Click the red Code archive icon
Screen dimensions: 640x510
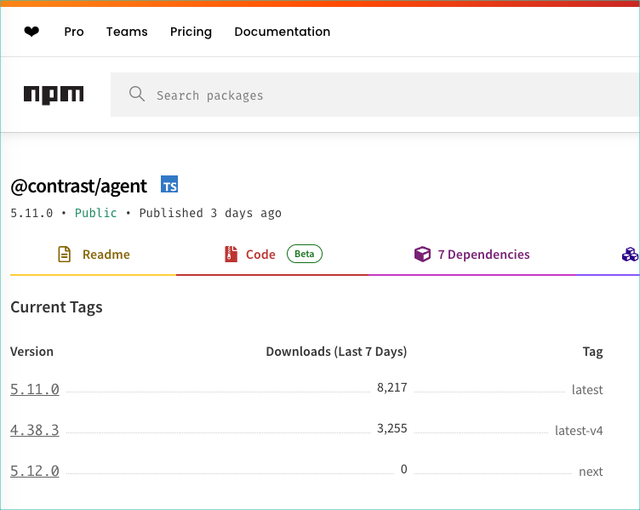coord(231,254)
